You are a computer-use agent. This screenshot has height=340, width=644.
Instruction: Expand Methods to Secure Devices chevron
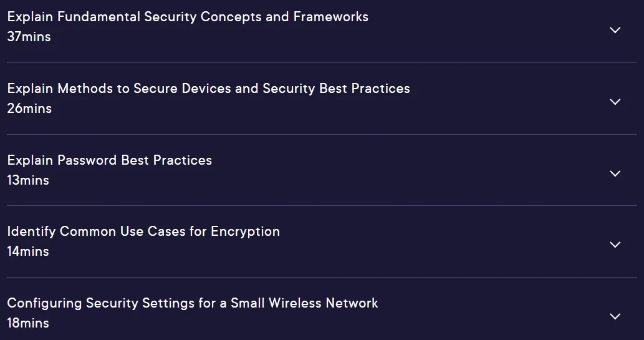[x=615, y=102]
